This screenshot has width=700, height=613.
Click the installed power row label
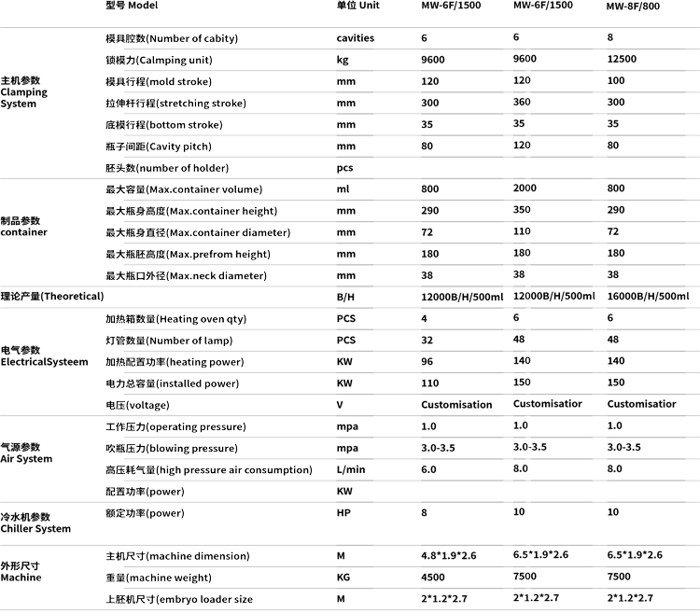pos(172,383)
